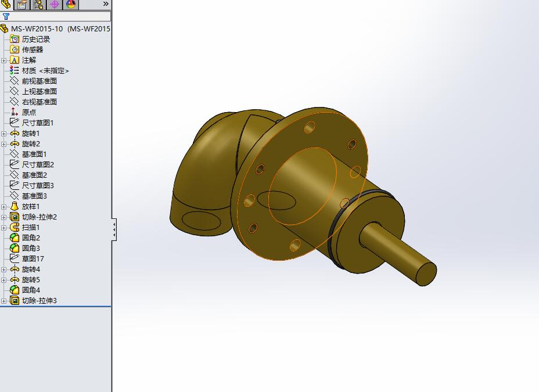
Task: Click the filter funnel icon
Action: pos(6,16)
